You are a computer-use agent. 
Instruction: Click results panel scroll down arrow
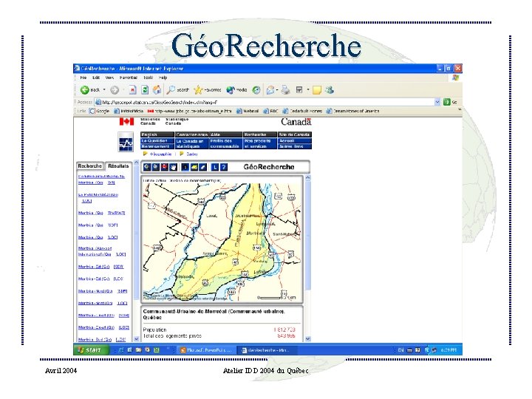tap(137, 339)
